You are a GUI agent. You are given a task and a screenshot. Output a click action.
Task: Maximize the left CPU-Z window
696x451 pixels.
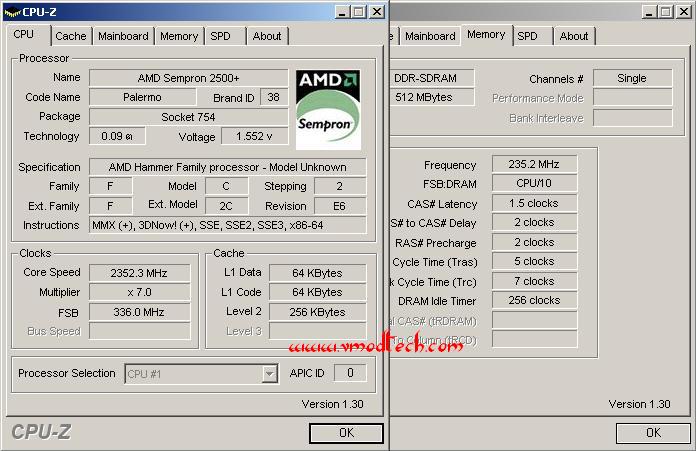359,12
